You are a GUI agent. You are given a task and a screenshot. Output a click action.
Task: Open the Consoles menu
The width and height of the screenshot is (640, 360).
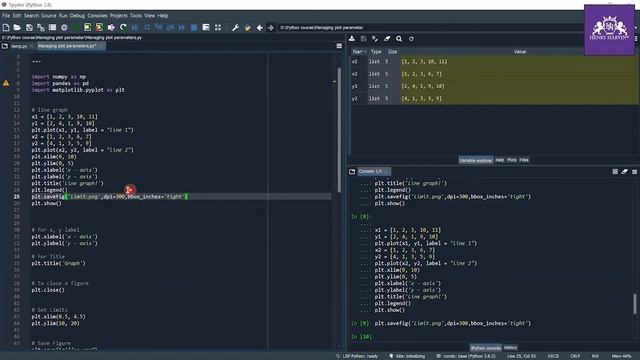click(x=97, y=16)
